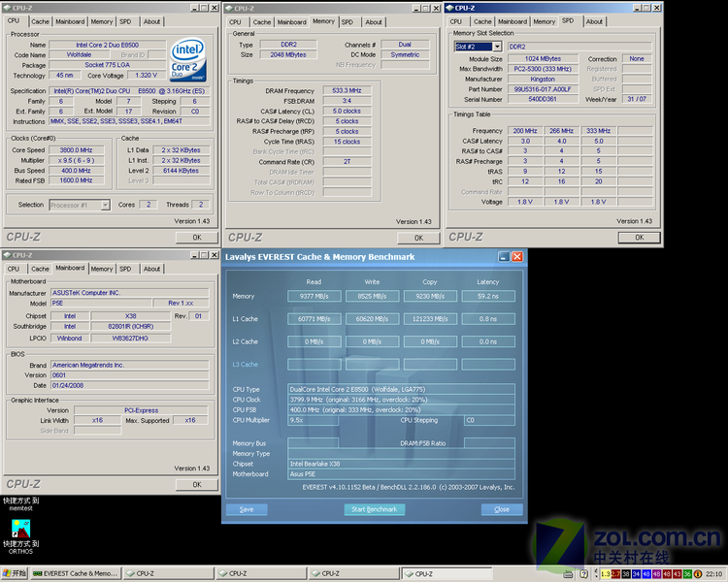Open CPU-Z system menu icon in SPD window title

(449, 8)
